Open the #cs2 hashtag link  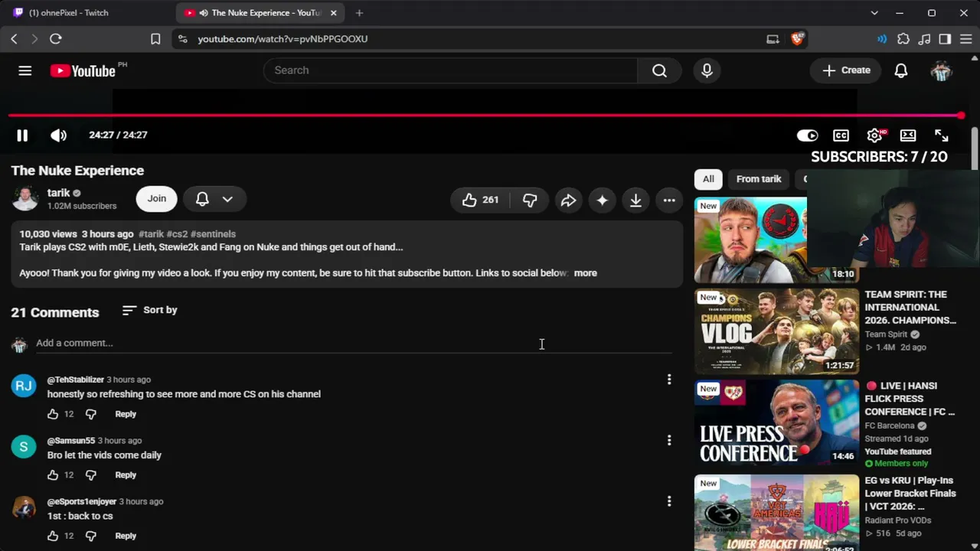click(x=177, y=234)
